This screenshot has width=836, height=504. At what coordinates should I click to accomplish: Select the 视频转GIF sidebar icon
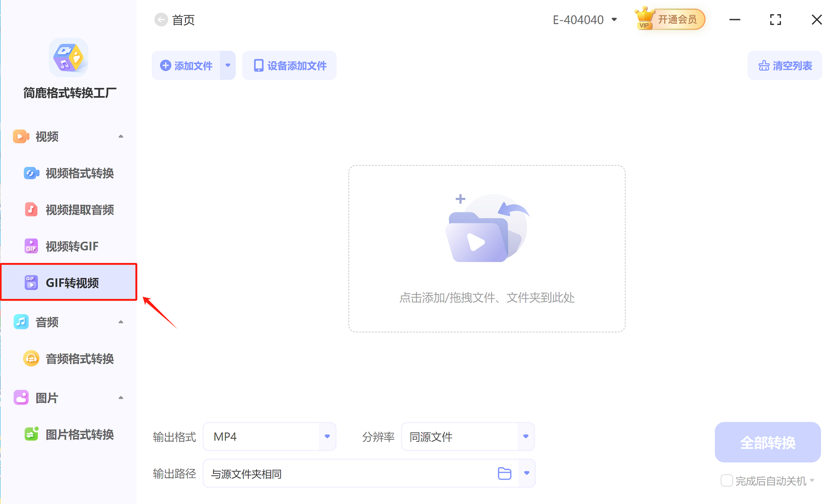tap(31, 246)
